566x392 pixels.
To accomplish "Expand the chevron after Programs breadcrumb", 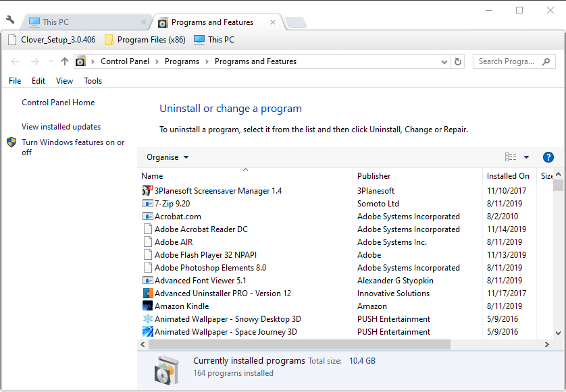I will [207, 61].
